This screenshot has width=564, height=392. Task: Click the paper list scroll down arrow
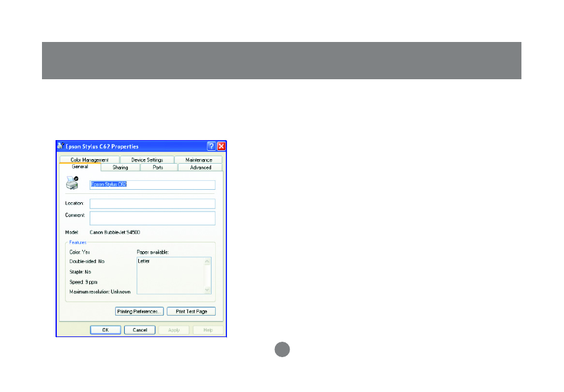pos(207,290)
